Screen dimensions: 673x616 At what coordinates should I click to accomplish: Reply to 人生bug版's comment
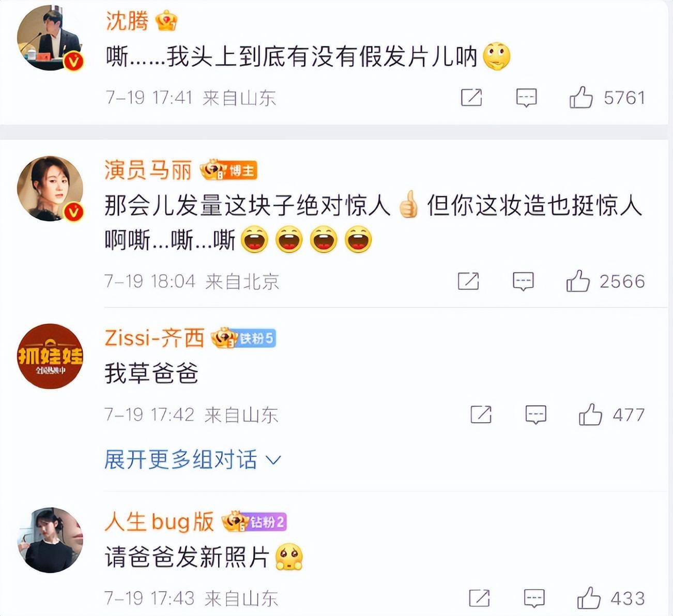[x=534, y=598]
